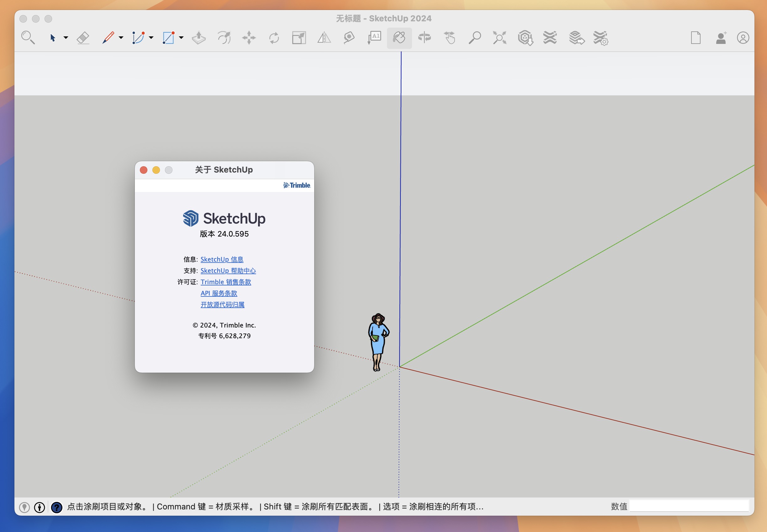
Task: Choose the Tape Measure tool
Action: coord(349,38)
